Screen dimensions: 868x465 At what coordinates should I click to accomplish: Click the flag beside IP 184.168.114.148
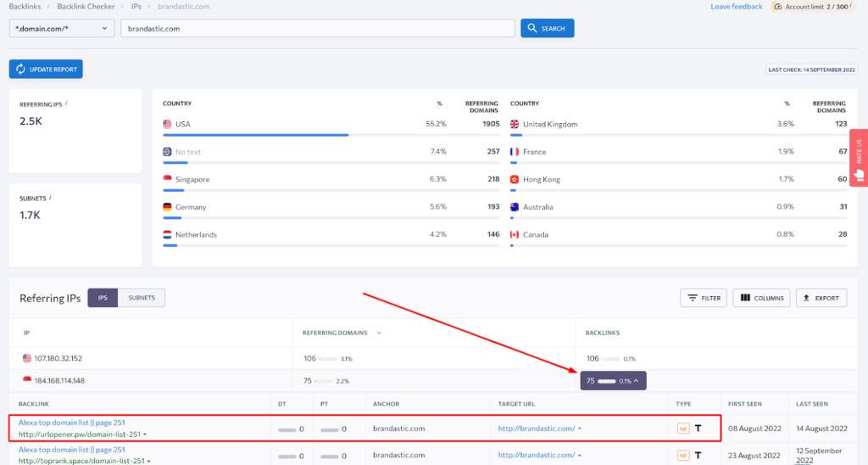coord(26,379)
